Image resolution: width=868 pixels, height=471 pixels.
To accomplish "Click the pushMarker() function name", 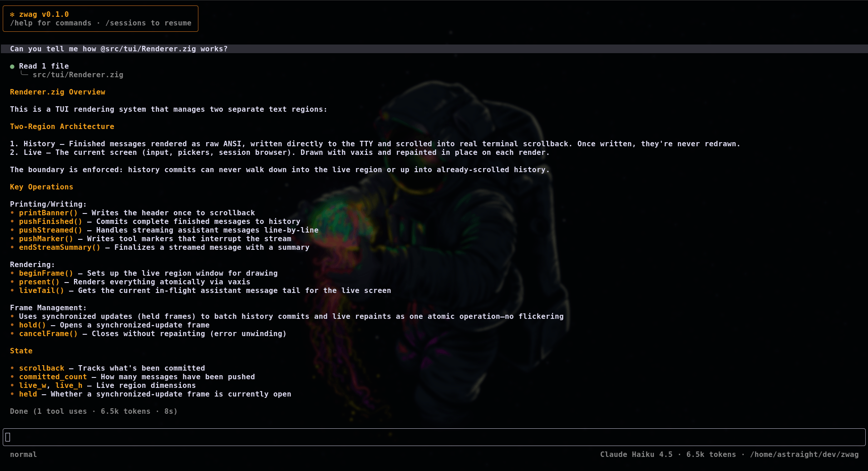I will point(46,239).
